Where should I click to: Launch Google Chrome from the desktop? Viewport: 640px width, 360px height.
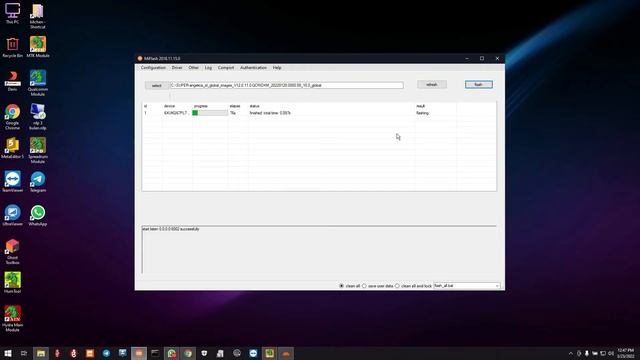[x=12, y=116]
